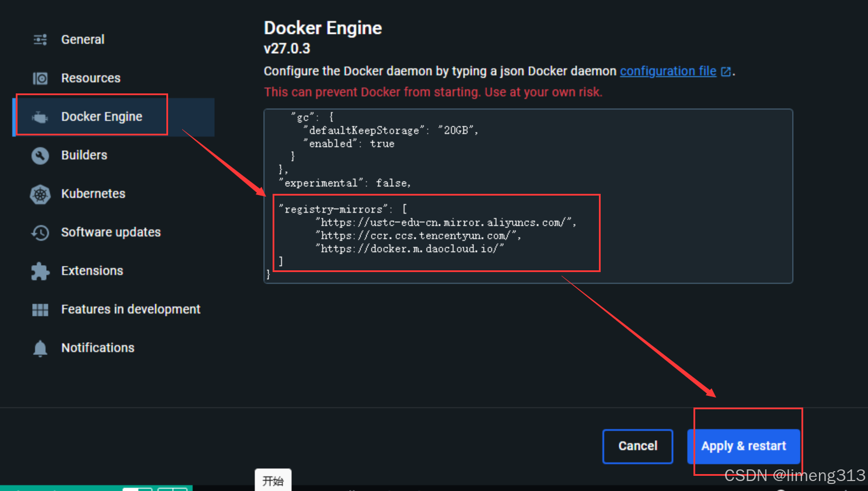Click the ustc-edu-cn.mirror.aliyuncs.com mirror URL
Screen dimensions: 868x491
click(x=446, y=222)
